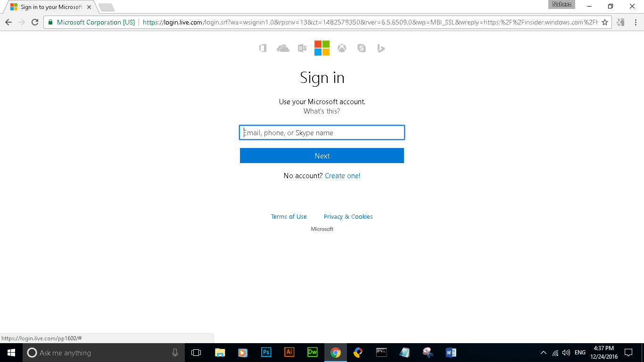Click the ENG language indicator
Viewport: 644px width, 362px height.
coord(580,353)
